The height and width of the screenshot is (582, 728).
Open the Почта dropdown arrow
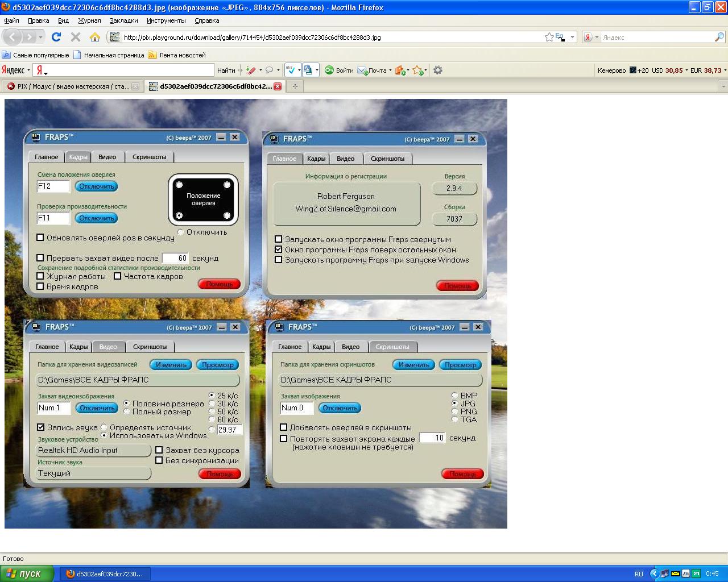click(x=390, y=70)
